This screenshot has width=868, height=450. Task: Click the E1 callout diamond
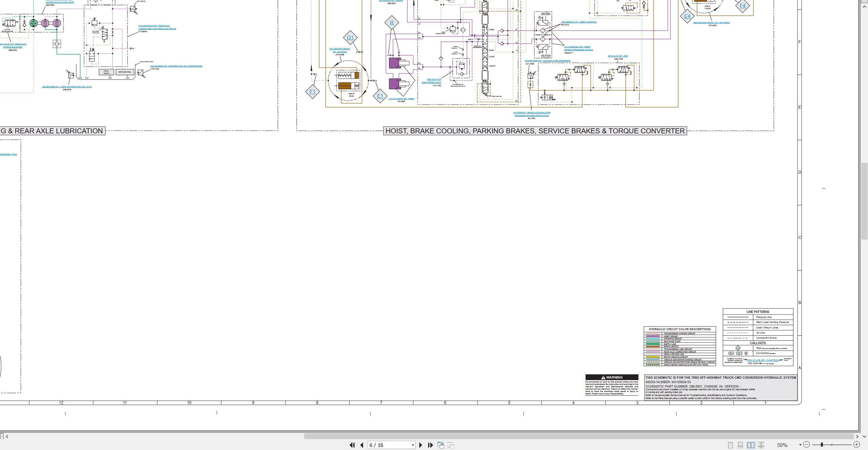[x=380, y=96]
